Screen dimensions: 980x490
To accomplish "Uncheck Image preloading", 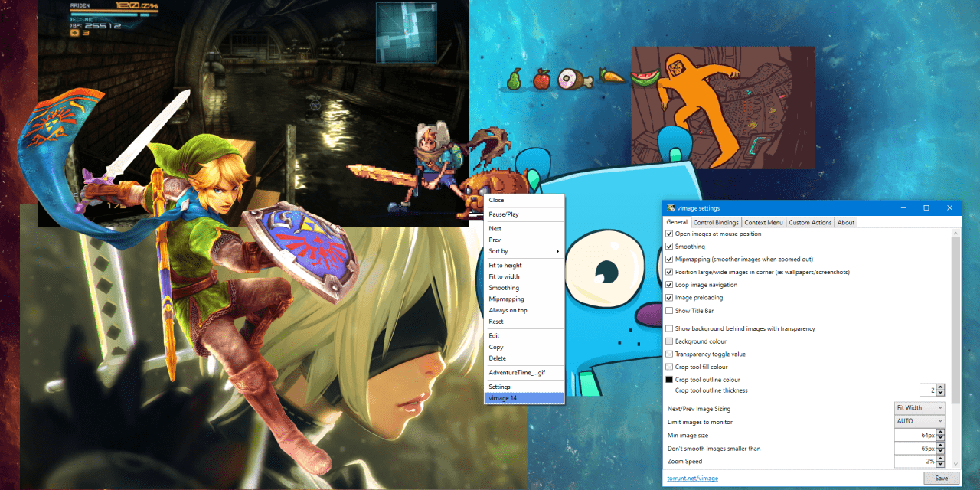I will point(669,298).
